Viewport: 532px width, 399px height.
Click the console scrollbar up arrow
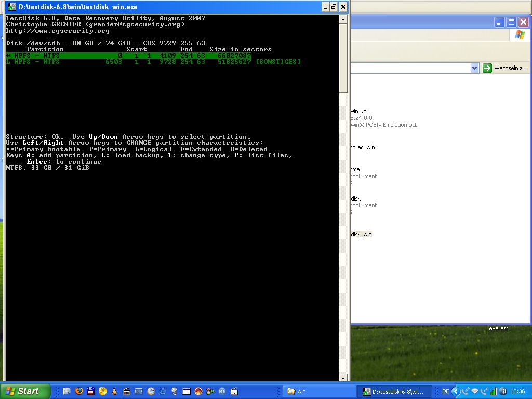[343, 19]
